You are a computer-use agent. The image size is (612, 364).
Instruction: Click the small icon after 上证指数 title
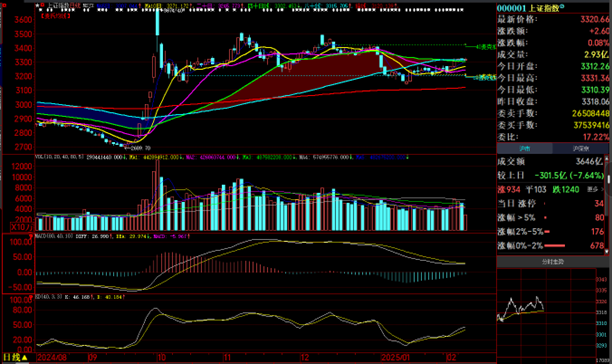tap(562, 7)
